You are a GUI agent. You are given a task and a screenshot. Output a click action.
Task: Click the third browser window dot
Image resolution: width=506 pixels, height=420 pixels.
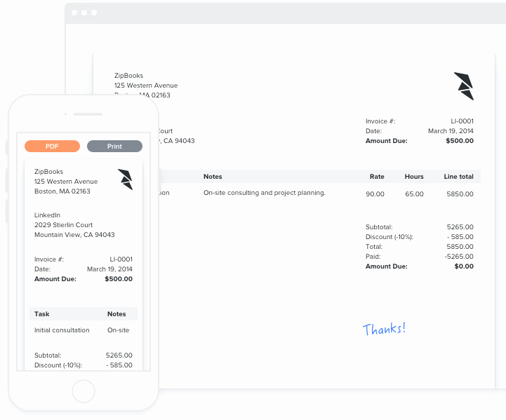pyautogui.click(x=94, y=13)
